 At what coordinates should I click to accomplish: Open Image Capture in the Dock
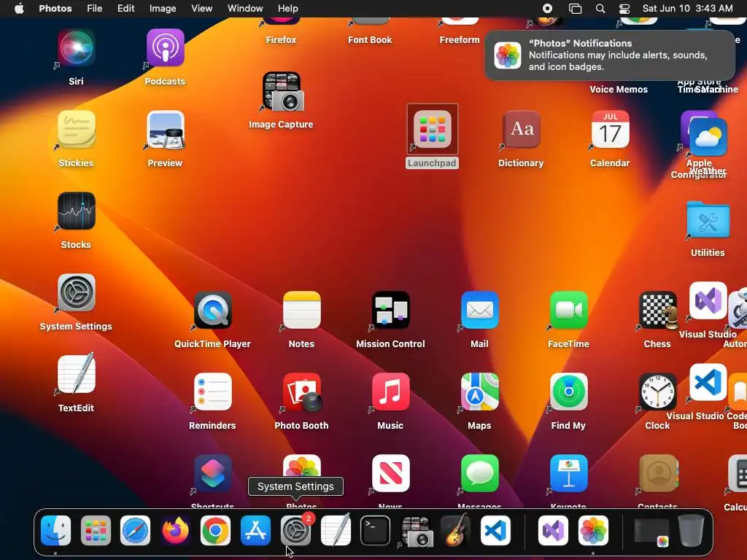pos(417,532)
